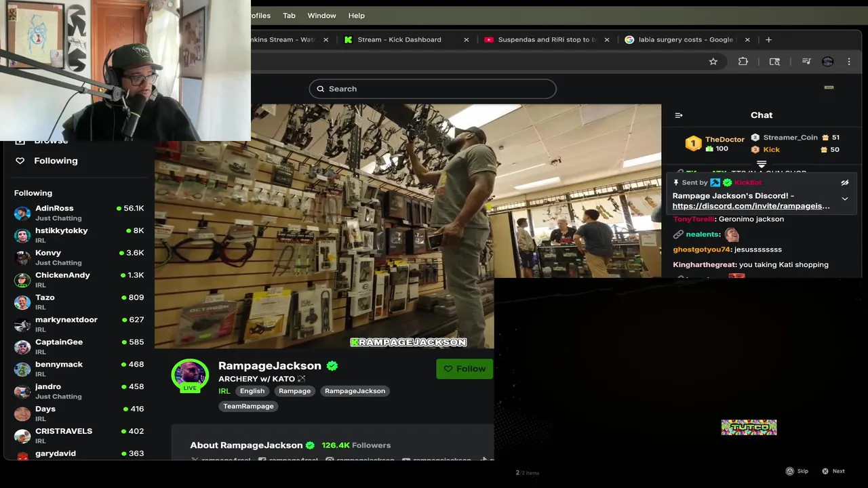Click the RampageJackson video player
The image size is (868, 488).
pos(408,226)
